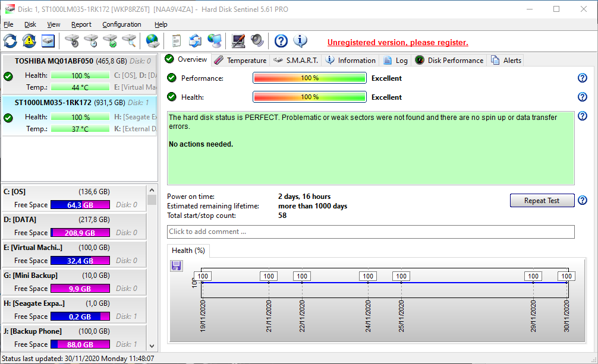
Task: Select the Health (%) graph tab
Action: [x=188, y=251]
